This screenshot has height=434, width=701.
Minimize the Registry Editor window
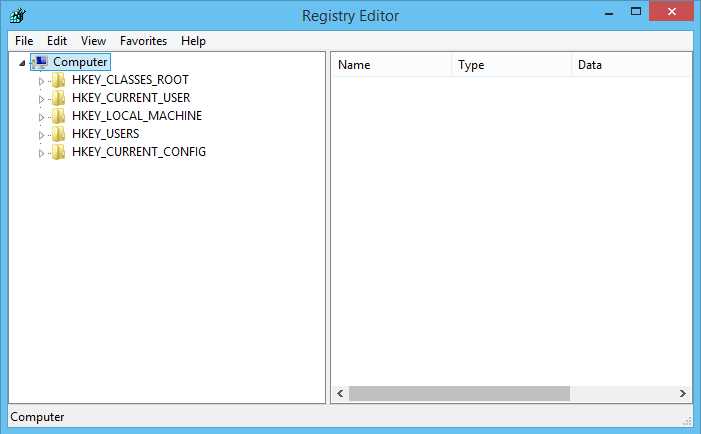[608, 12]
